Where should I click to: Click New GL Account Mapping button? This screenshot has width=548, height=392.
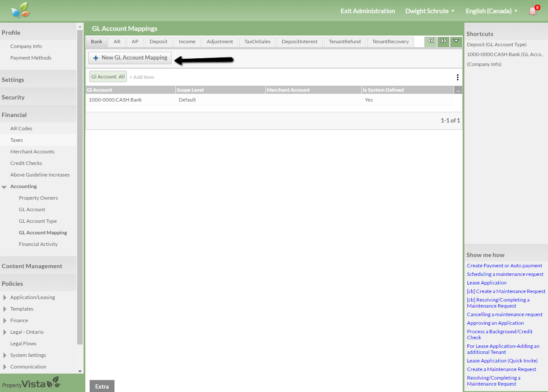tap(130, 58)
